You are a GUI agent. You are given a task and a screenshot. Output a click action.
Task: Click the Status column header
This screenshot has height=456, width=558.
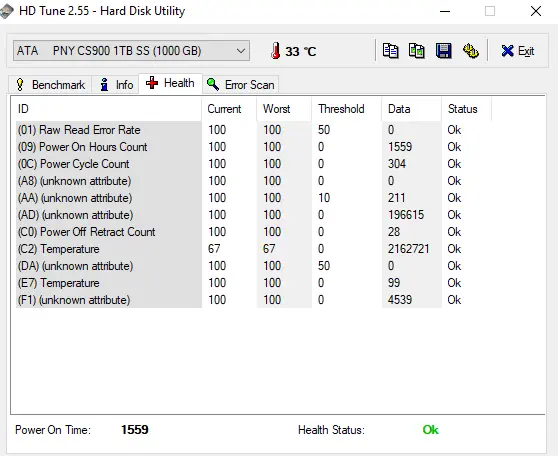466,109
